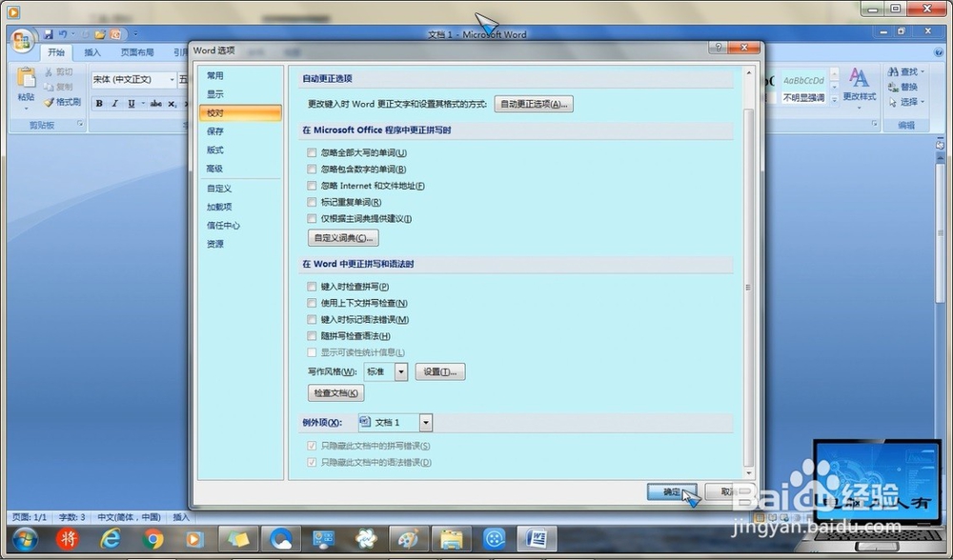Expand the styles gallery More arrow

pos(835,98)
